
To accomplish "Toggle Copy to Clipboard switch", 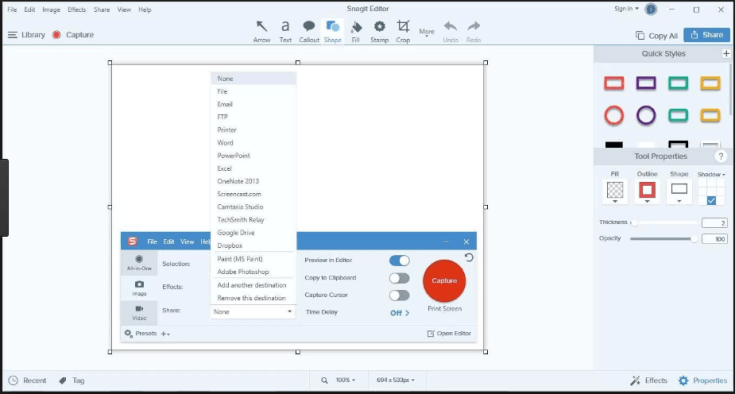I will pos(399,278).
